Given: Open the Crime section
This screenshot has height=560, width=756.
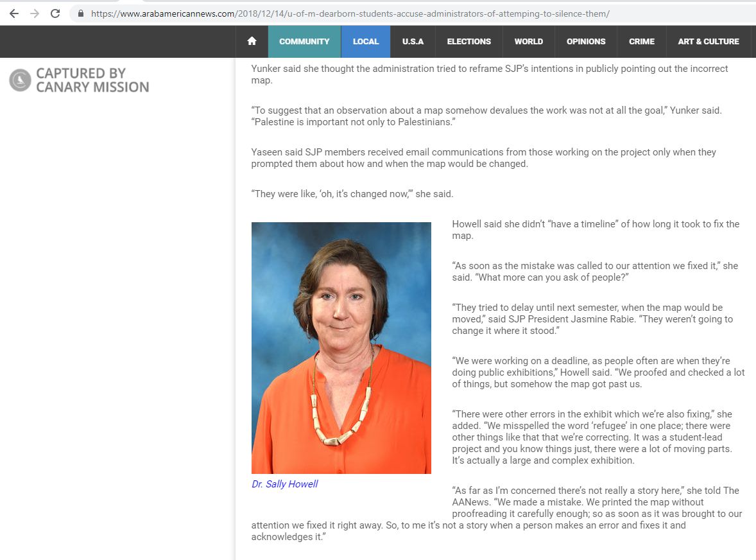Looking at the screenshot, I should [641, 41].
